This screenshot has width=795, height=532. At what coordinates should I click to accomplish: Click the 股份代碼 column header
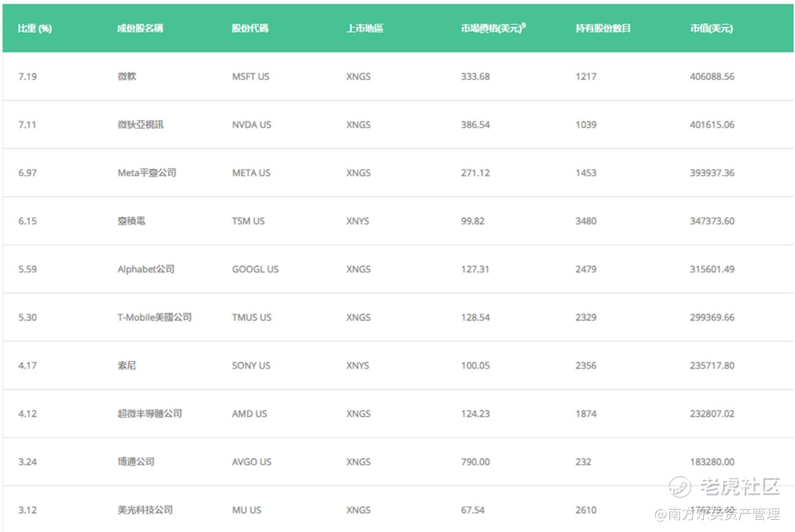click(250, 28)
